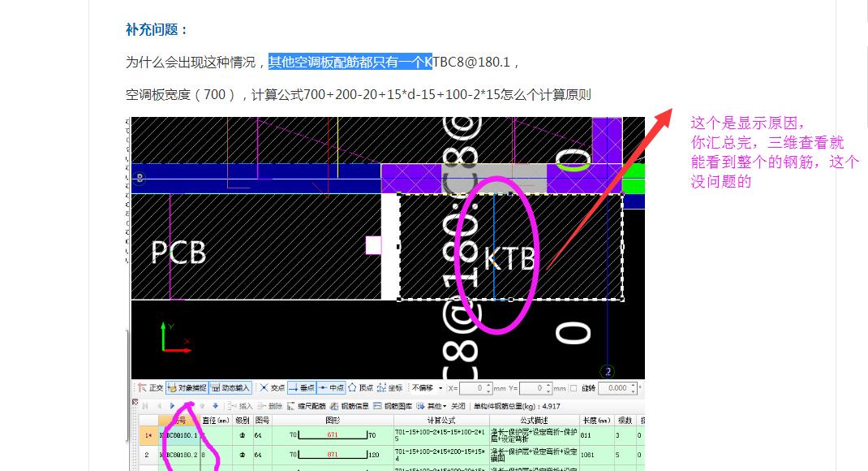Image resolution: width=868 pixels, height=471 pixels.
Task: Move rebar row down arrow
Action: point(215,406)
